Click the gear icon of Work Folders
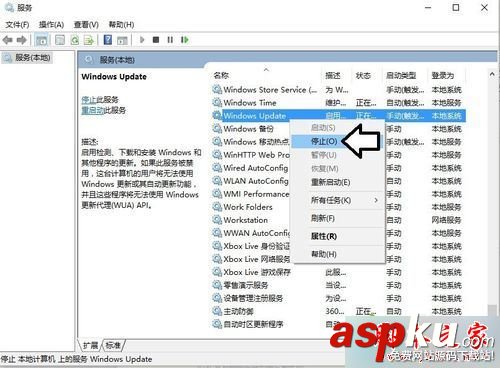 point(217,207)
